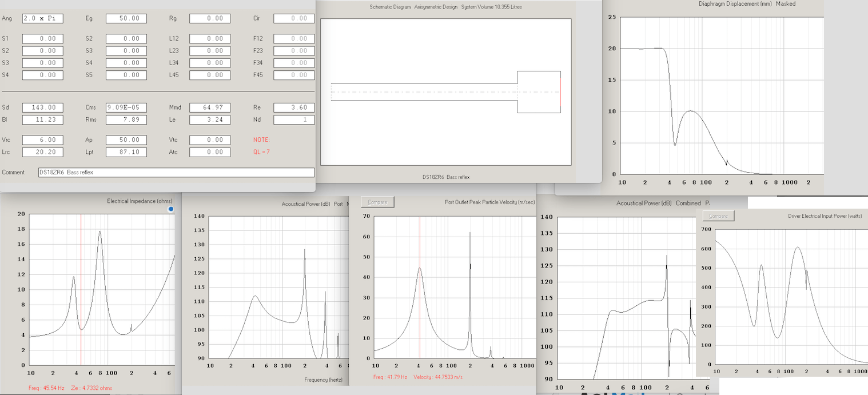The image size is (868, 395).
Task: Select the L12 input field
Action: coord(210,39)
